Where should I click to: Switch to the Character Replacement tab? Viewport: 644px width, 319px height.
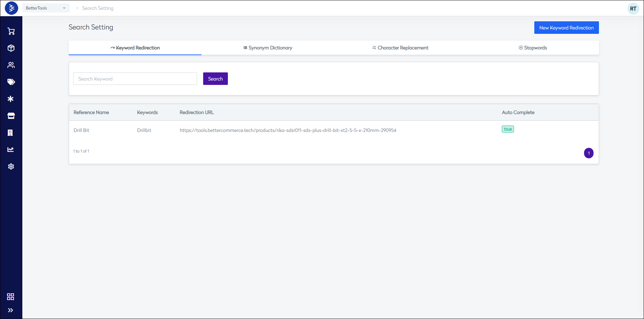coord(400,48)
